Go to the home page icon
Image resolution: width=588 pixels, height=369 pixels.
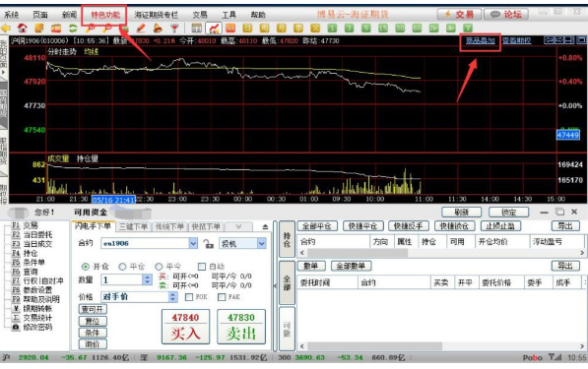pyautogui.click(x=23, y=29)
